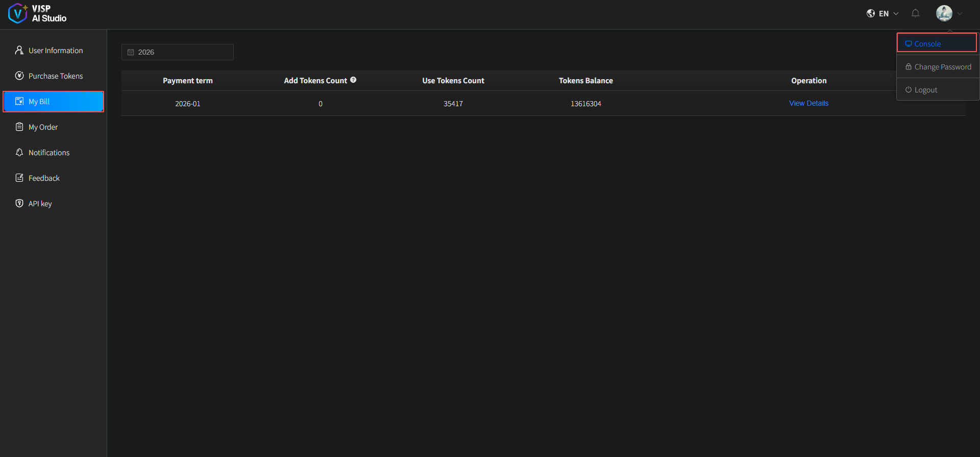Click the Feedback edit icon
The height and width of the screenshot is (457, 980).
coord(19,178)
